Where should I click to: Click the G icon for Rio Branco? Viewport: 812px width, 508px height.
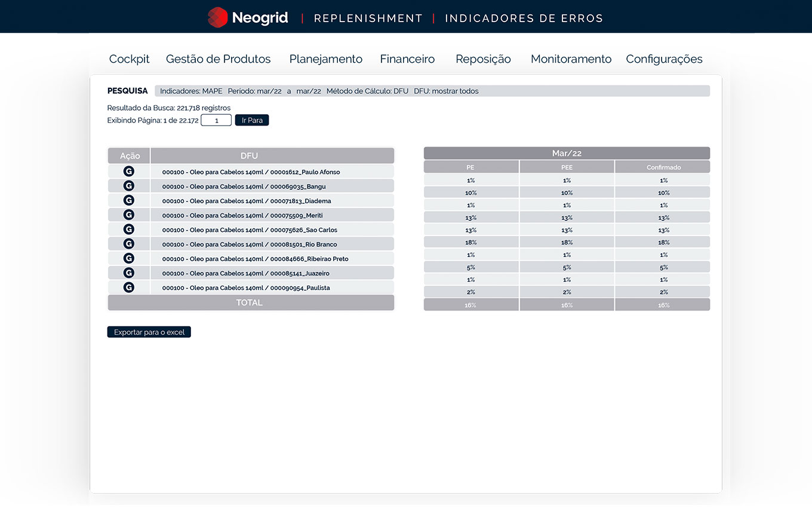pyautogui.click(x=128, y=244)
